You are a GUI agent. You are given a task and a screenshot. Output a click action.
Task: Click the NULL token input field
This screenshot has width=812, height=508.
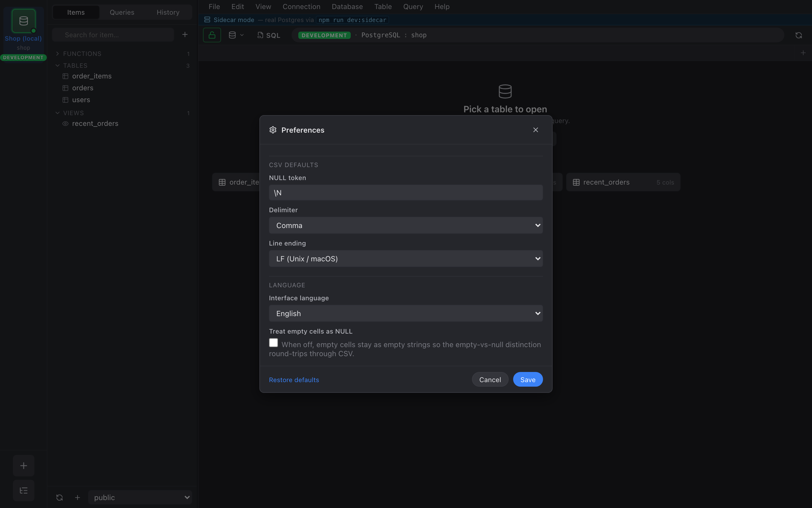pyautogui.click(x=406, y=192)
